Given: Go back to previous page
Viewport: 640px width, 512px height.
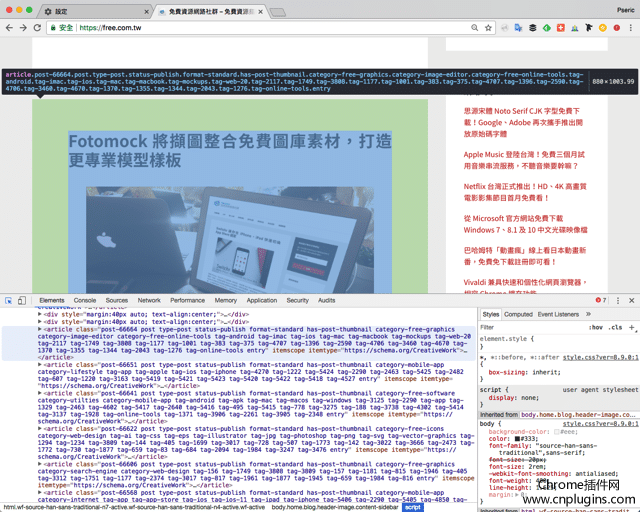Looking at the screenshot, I should (9, 27).
